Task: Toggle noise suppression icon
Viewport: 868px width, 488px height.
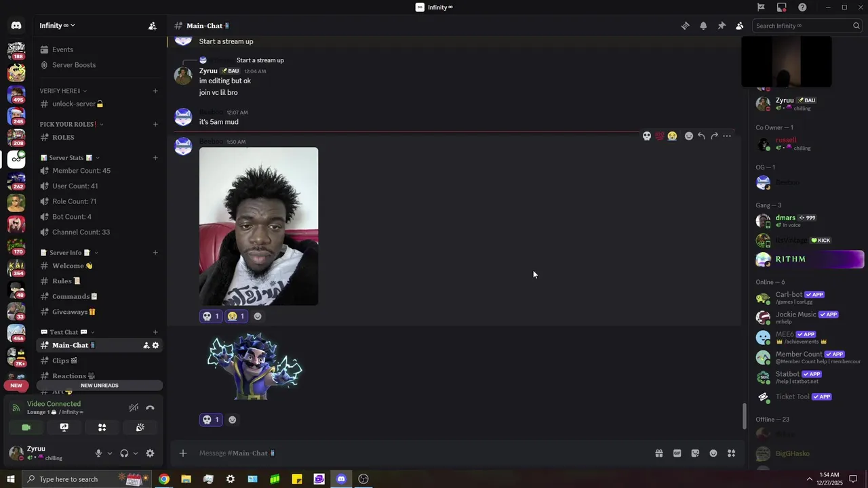Action: point(134,408)
